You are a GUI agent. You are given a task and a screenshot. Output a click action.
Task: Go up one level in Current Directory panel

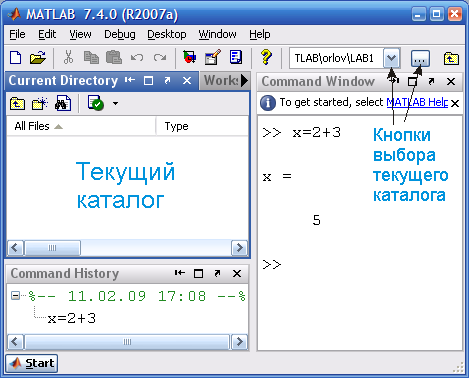17,104
